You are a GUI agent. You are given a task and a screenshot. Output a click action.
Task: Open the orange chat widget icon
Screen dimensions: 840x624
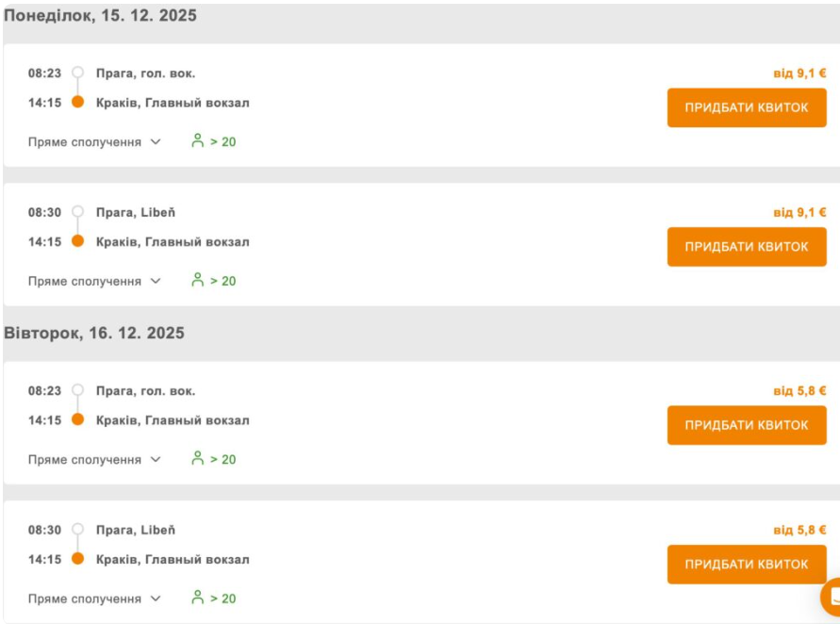pyautogui.click(x=832, y=597)
